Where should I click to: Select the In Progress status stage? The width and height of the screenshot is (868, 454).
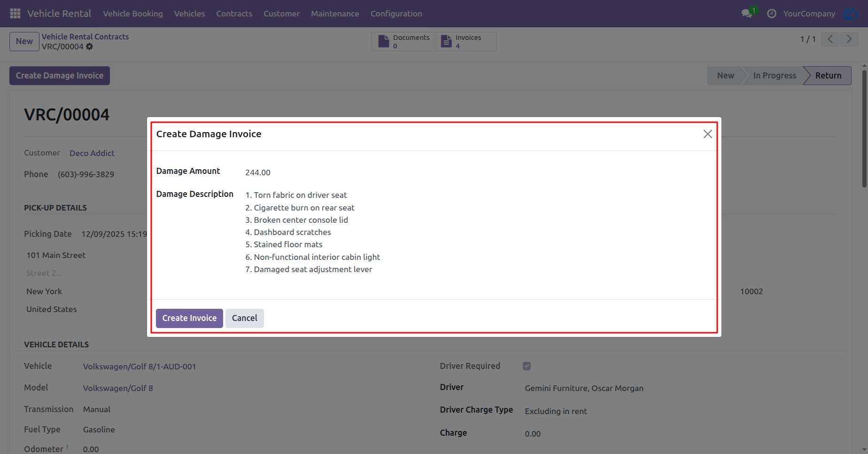click(775, 76)
